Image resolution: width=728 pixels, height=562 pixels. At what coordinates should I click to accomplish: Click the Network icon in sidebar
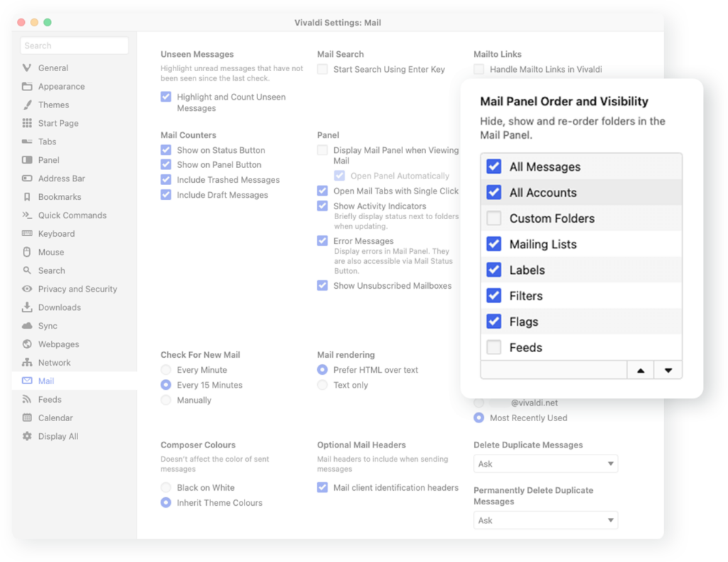point(27,362)
